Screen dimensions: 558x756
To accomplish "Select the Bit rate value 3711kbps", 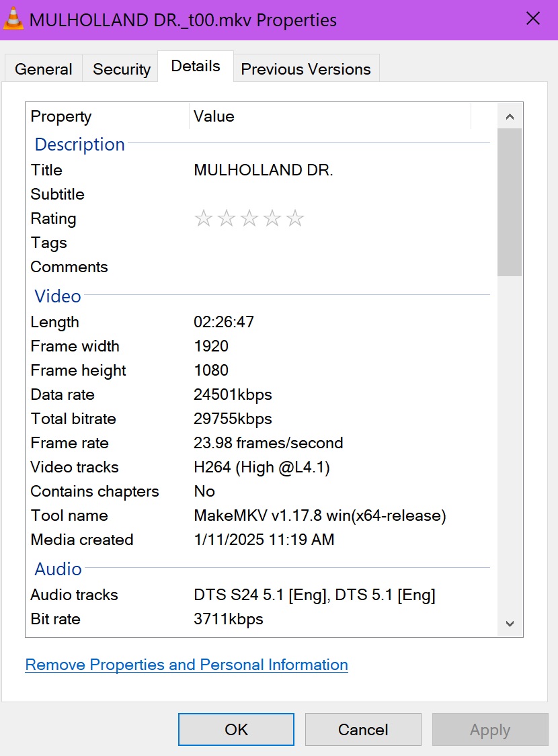I will 229,619.
